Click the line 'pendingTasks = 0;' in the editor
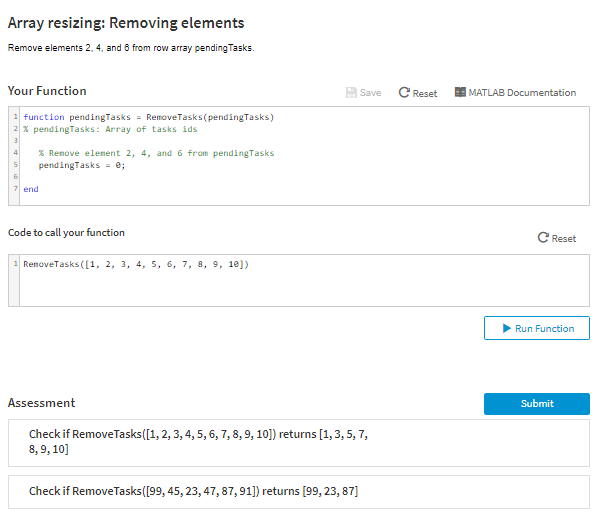This screenshot has width=601, height=519. [x=82, y=165]
